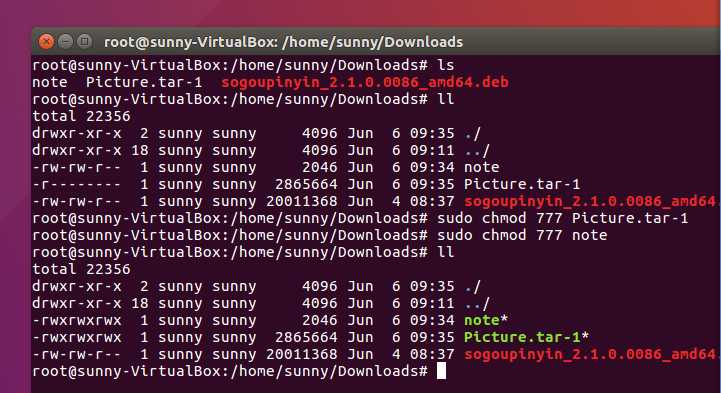Click the 'ls' command on the first prompt
This screenshot has height=393, width=721.
(x=446, y=65)
